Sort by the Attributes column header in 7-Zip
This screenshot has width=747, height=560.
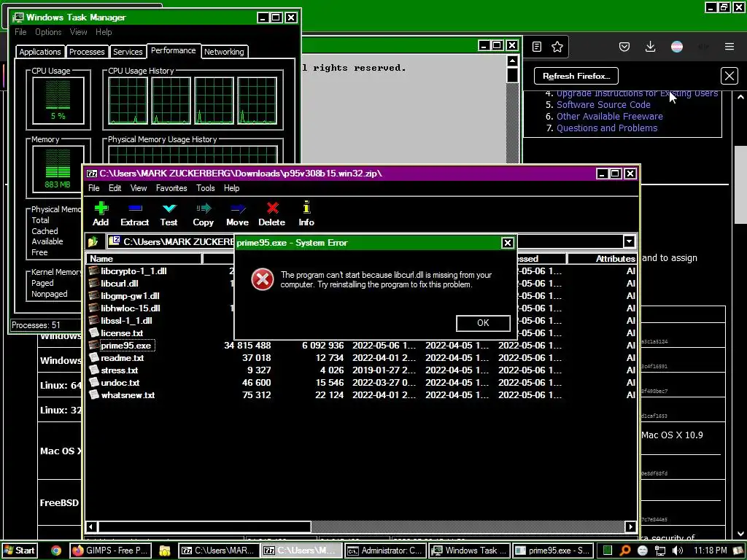[x=602, y=259]
